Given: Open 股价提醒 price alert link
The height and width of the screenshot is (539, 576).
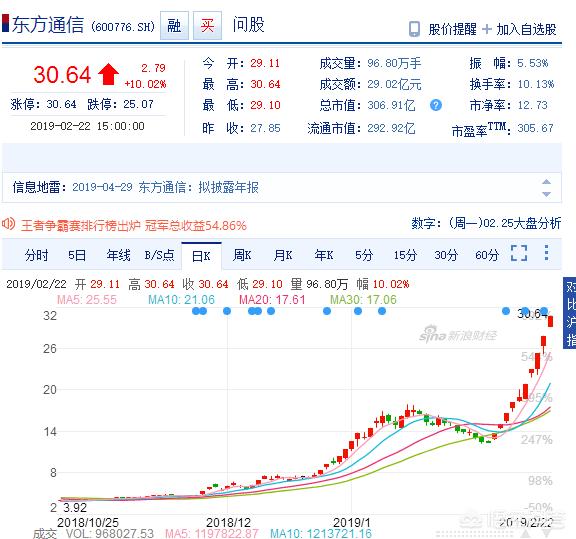Looking at the screenshot, I should click(x=452, y=29).
